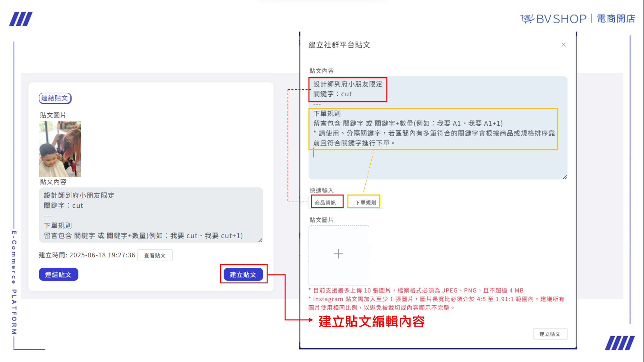644x362 pixels.
Task: Focus the left card 貼文內容 text area
Action: pos(151,215)
